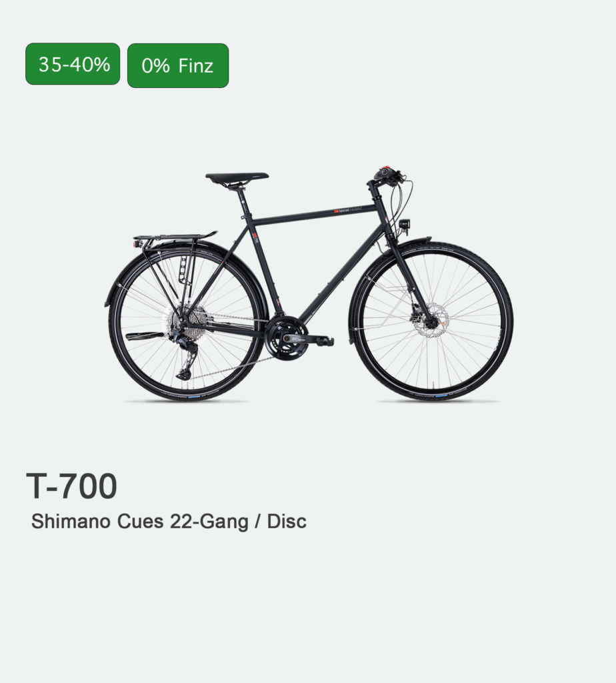Click the bike's pedal
This screenshot has width=616, height=683.
point(325,341)
